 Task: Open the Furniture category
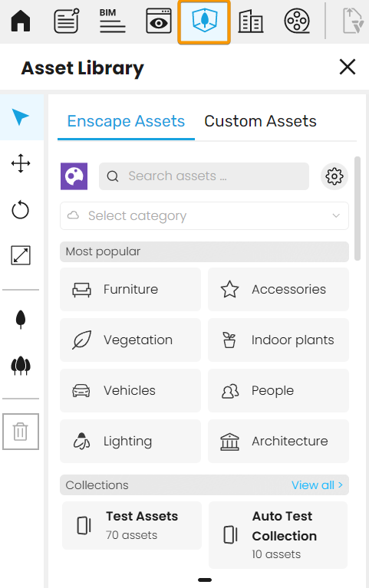tap(130, 290)
